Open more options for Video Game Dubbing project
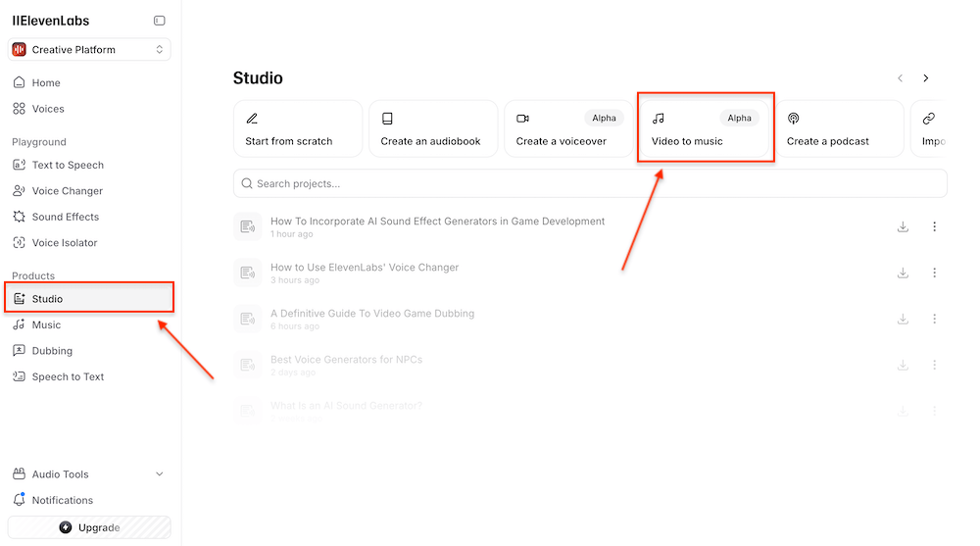 click(934, 319)
